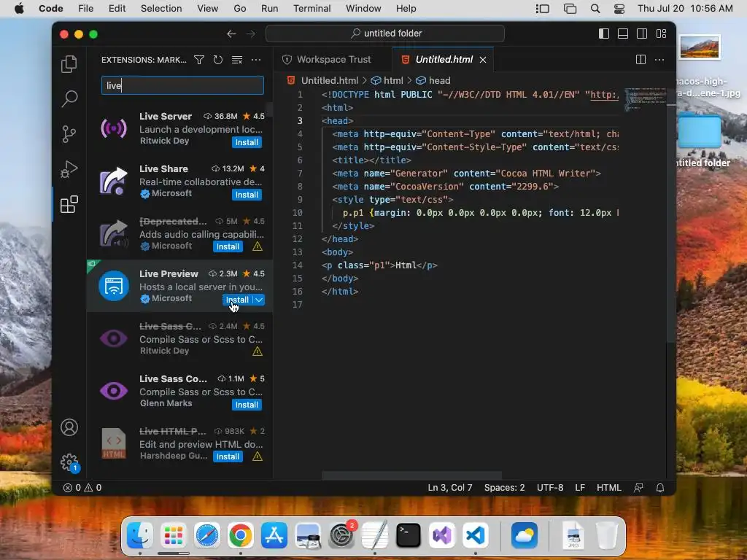
Task: Click warning icon on Live HTML Previewer
Action: (x=258, y=456)
